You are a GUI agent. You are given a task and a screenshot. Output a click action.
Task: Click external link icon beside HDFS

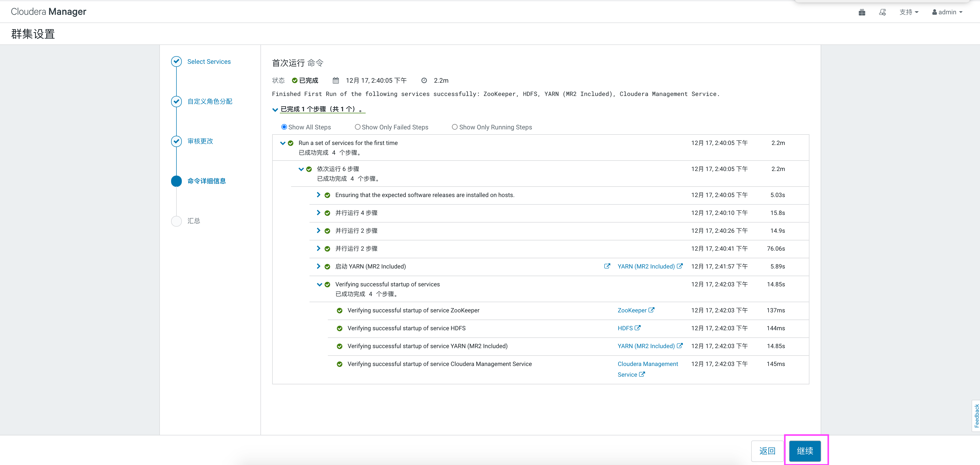(x=638, y=328)
